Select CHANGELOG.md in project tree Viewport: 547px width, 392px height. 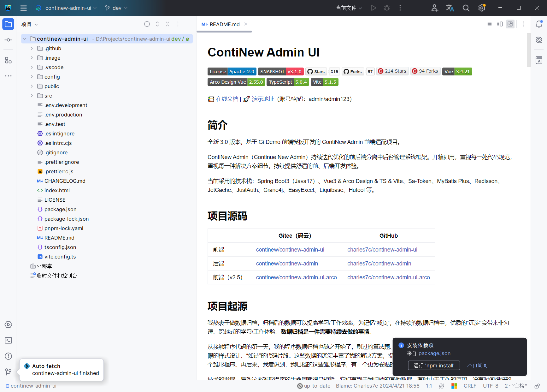pos(65,181)
